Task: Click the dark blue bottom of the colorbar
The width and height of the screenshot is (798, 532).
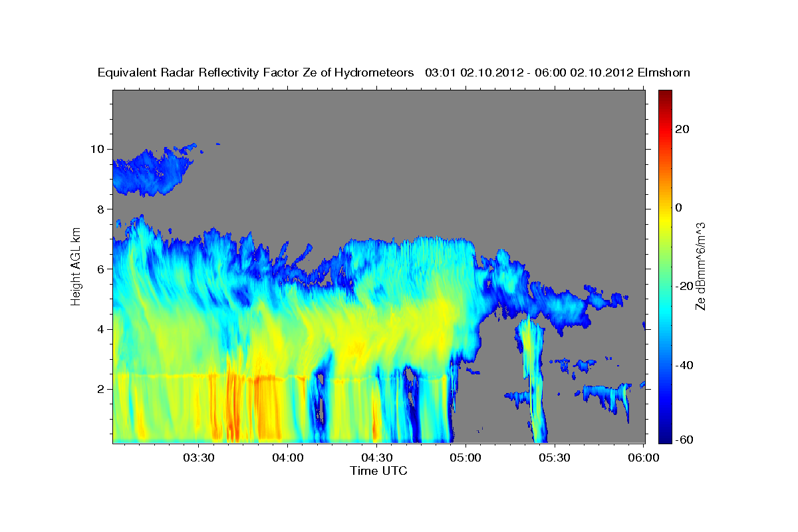Action: click(664, 436)
